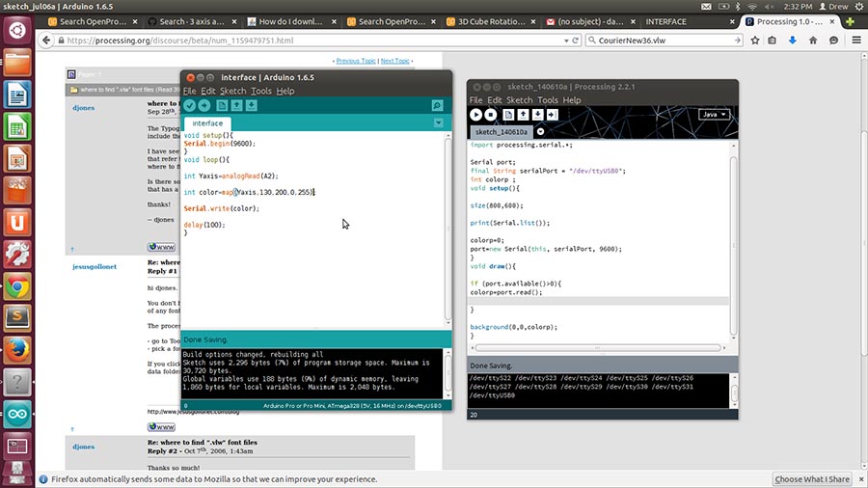Open jesusgollonet profile link
868x488 pixels.
(95, 267)
